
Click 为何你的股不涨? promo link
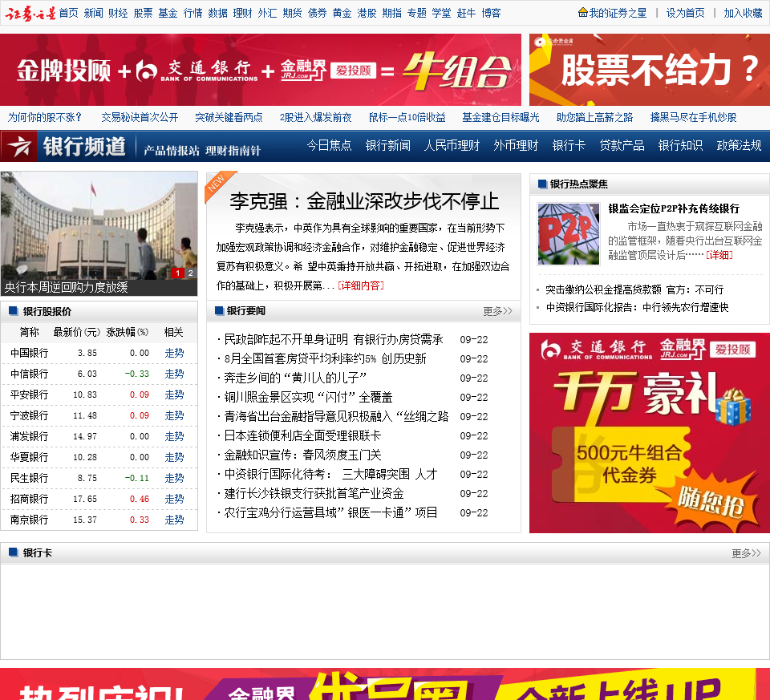coord(44,117)
